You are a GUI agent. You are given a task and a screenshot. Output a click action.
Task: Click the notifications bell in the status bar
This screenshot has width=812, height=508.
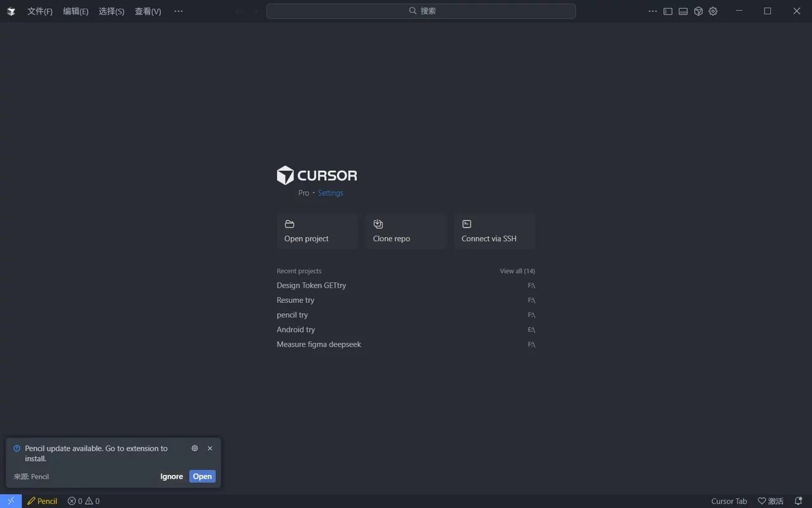point(798,501)
